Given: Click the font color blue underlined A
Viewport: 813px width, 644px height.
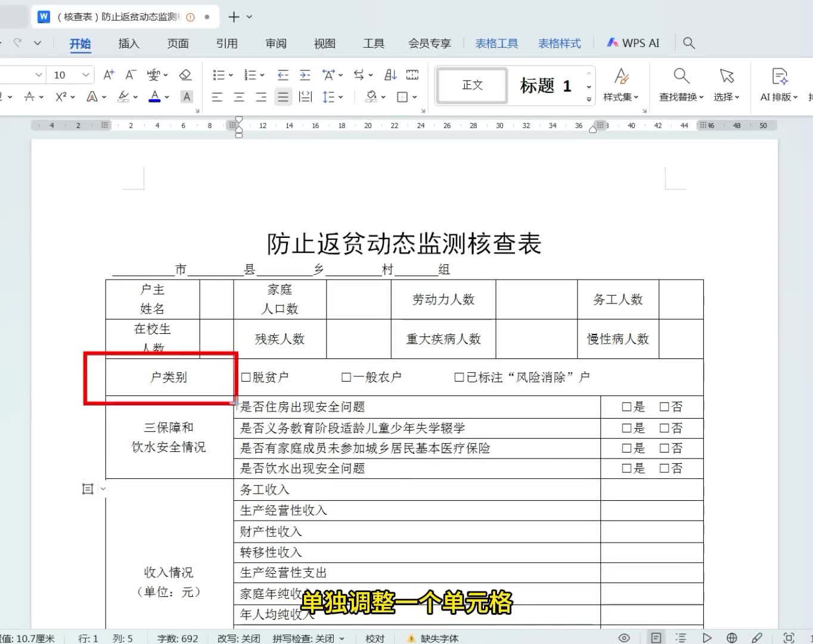Looking at the screenshot, I should [154, 96].
